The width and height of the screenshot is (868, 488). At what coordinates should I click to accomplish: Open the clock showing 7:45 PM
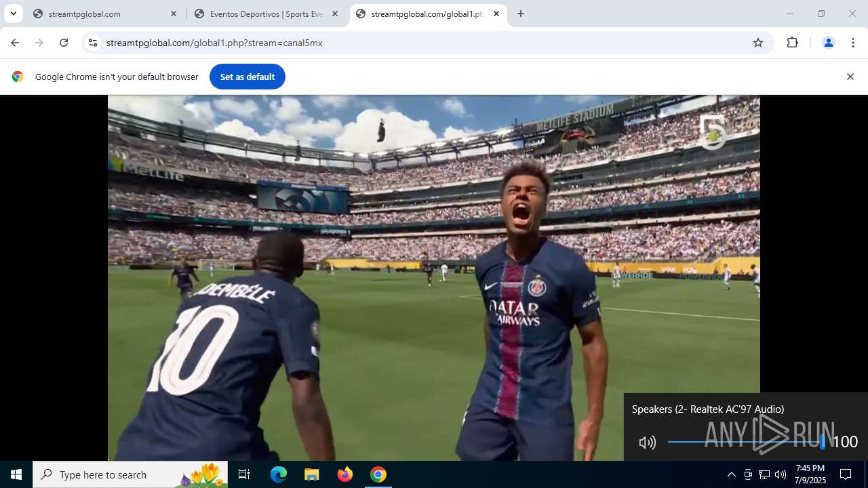point(810,474)
